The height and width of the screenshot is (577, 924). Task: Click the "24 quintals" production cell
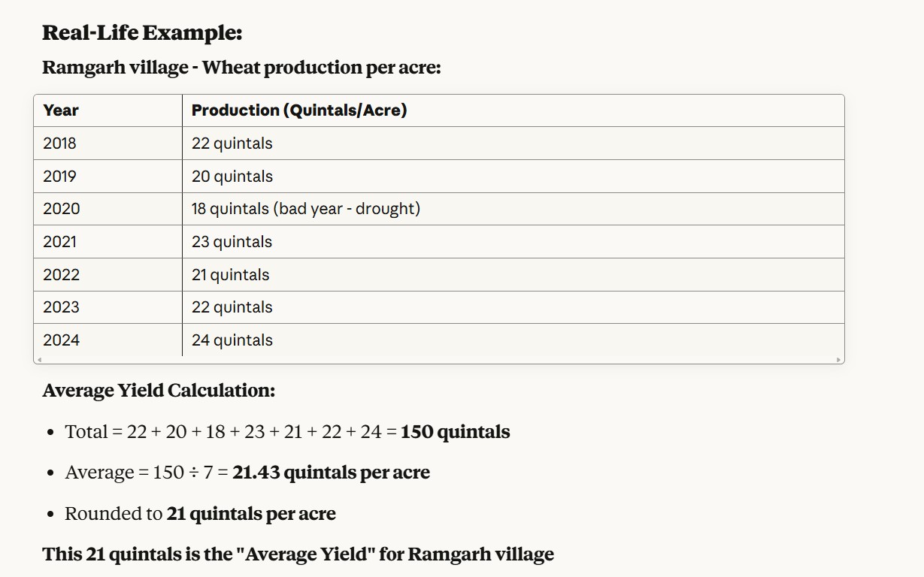[232, 340]
